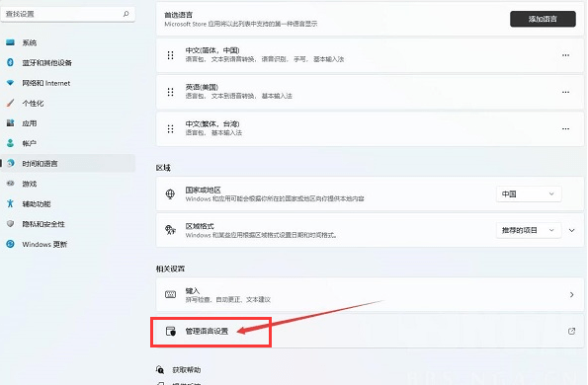Select the 个性化 paintbrush icon
The image size is (588, 385).
coord(10,103)
